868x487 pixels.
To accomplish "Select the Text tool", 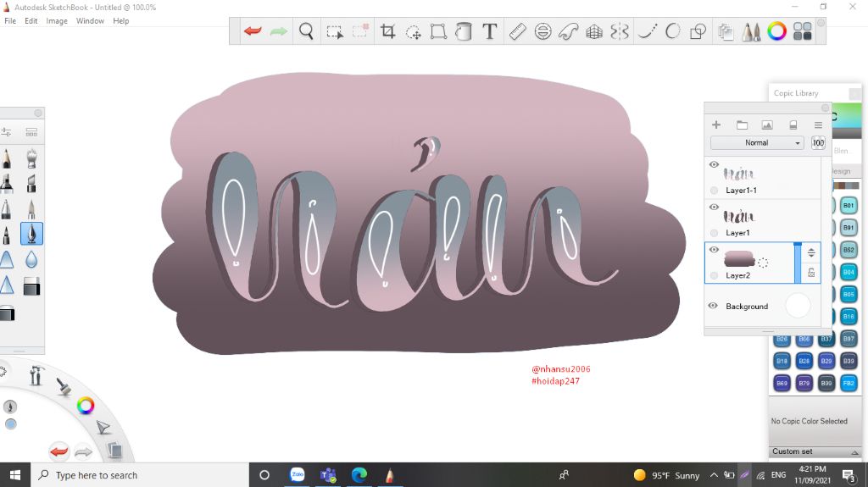I will (489, 31).
